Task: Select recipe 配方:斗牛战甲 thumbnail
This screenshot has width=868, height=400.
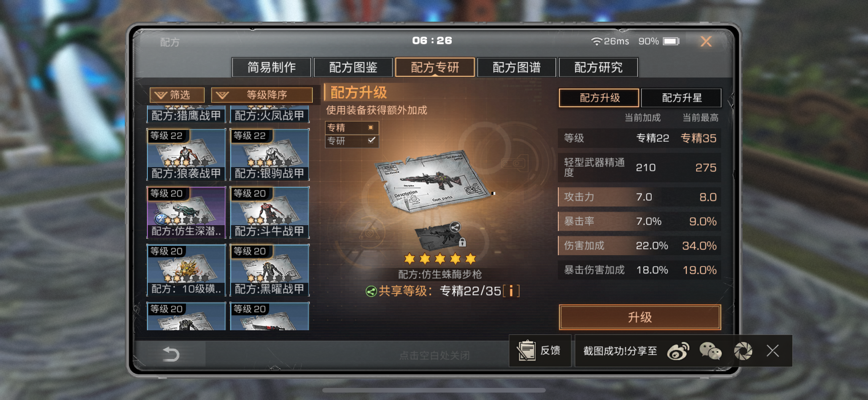Action: point(269,212)
